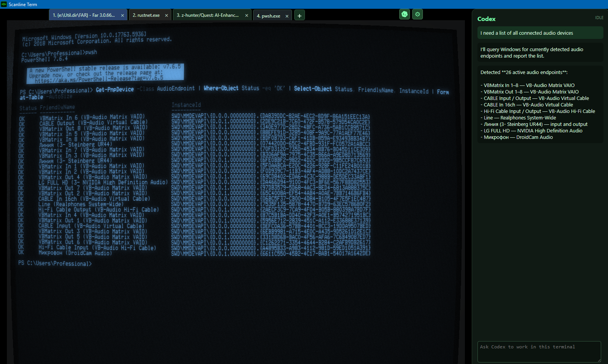Click 'VBMatrix Out 1–8' entry in Codex list
608x364 pixels.
[x=529, y=92]
